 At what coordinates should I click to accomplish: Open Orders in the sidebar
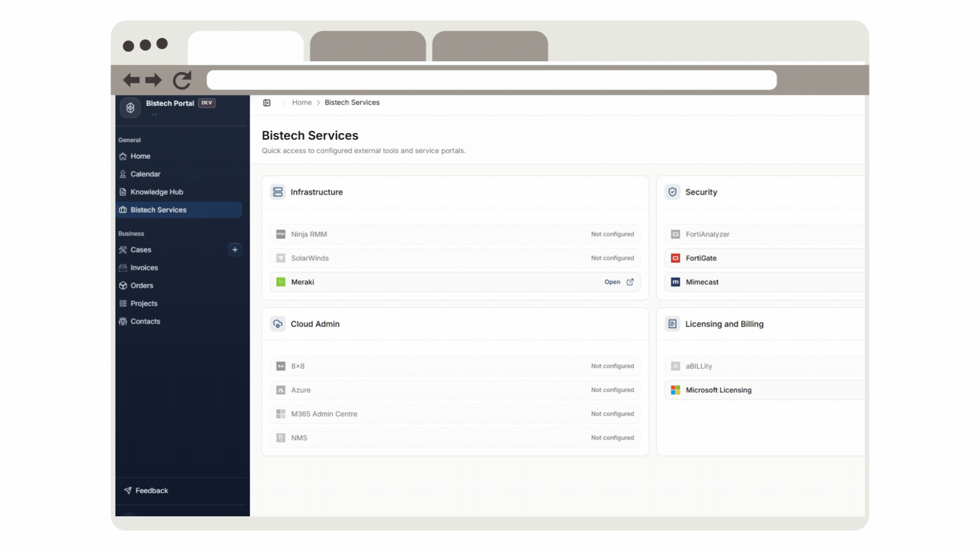pyautogui.click(x=179, y=285)
